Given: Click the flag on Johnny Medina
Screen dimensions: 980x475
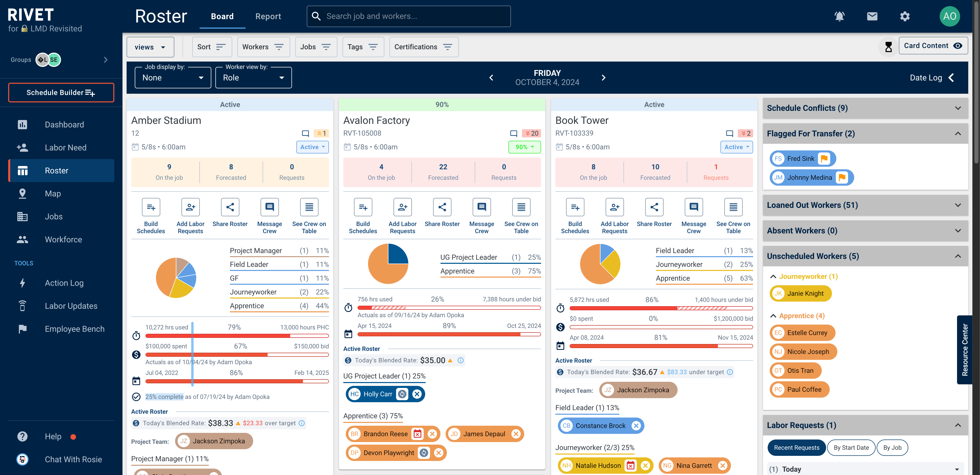Looking at the screenshot, I should point(842,177).
